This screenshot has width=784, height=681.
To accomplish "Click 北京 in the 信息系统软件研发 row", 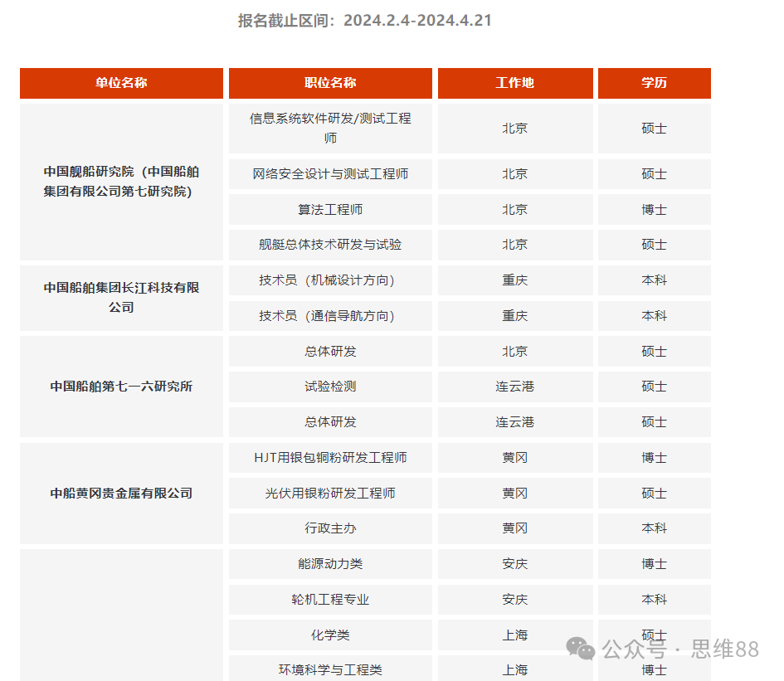I will pyautogui.click(x=515, y=129).
